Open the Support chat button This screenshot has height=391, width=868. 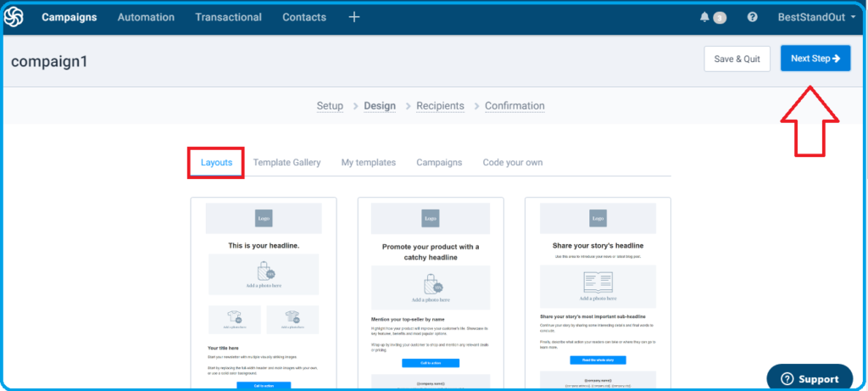click(x=810, y=379)
